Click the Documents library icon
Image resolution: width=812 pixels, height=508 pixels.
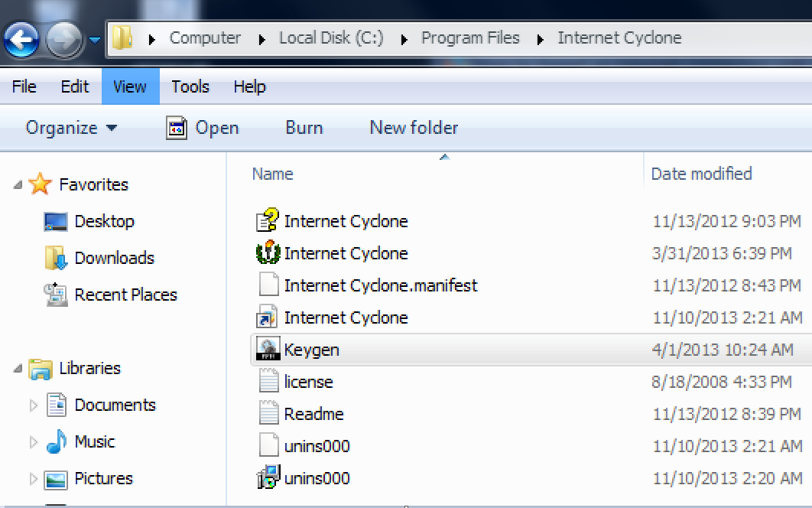pos(56,405)
